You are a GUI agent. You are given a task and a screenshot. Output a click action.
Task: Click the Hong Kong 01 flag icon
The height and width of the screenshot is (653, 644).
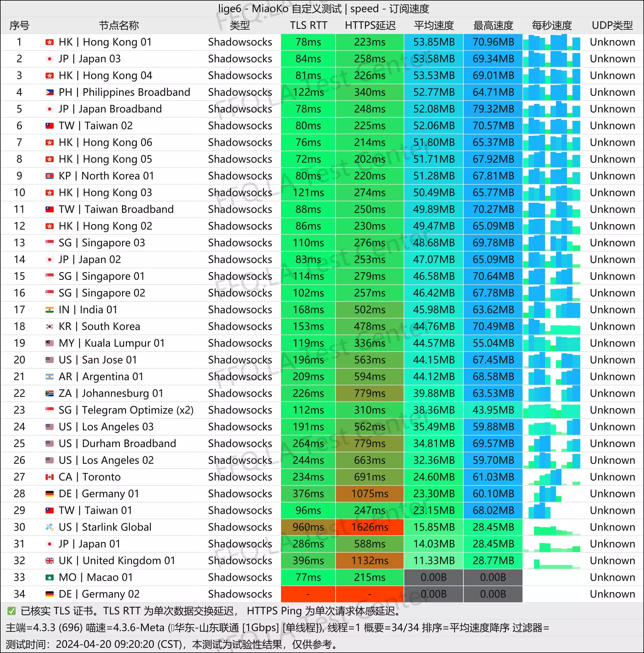point(49,42)
